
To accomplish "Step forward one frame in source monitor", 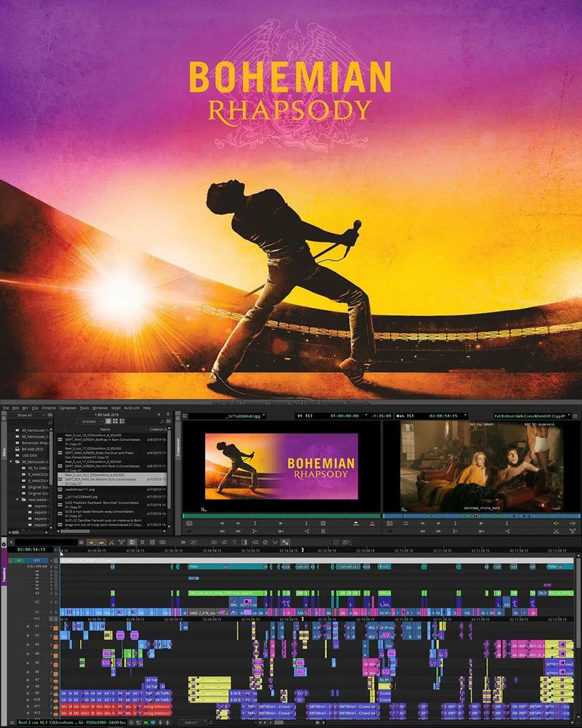I will pyautogui.click(x=239, y=523).
